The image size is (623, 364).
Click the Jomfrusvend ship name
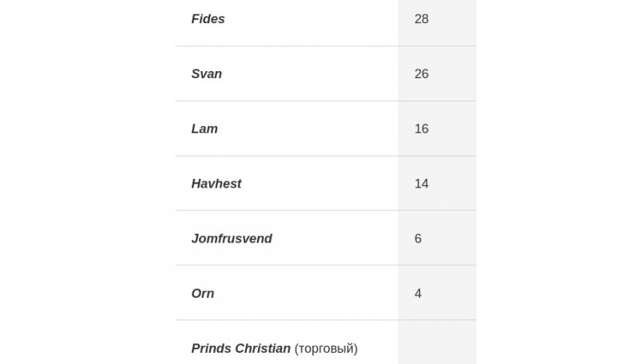[x=232, y=238]
